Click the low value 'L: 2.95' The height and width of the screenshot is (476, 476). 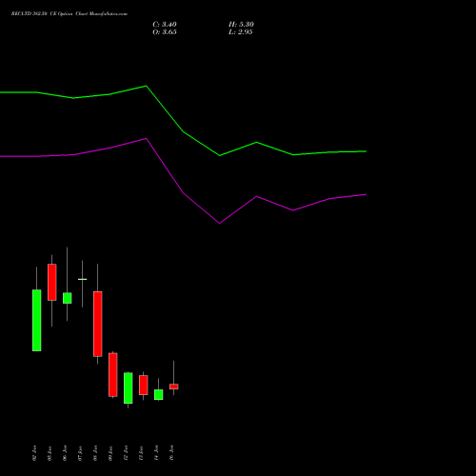(240, 32)
